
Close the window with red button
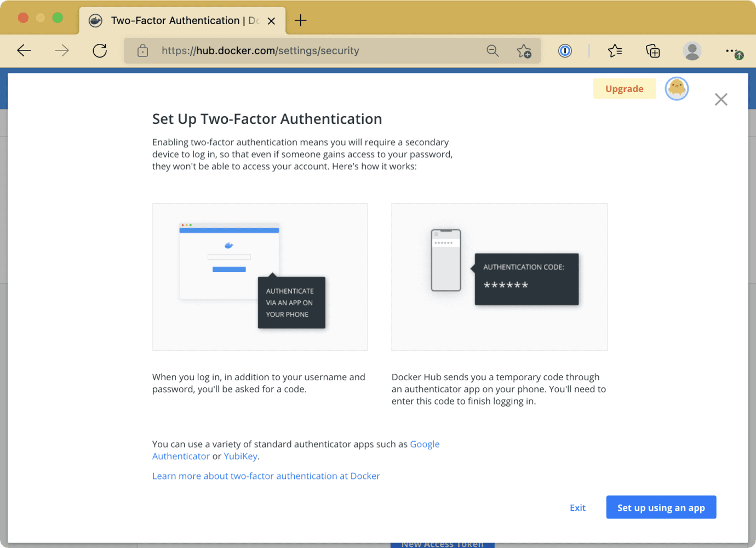(23, 18)
